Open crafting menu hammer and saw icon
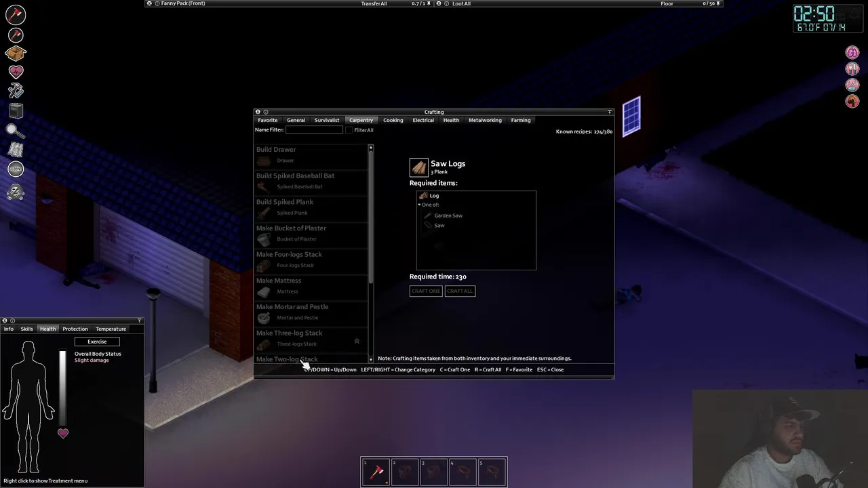 pos(16,90)
